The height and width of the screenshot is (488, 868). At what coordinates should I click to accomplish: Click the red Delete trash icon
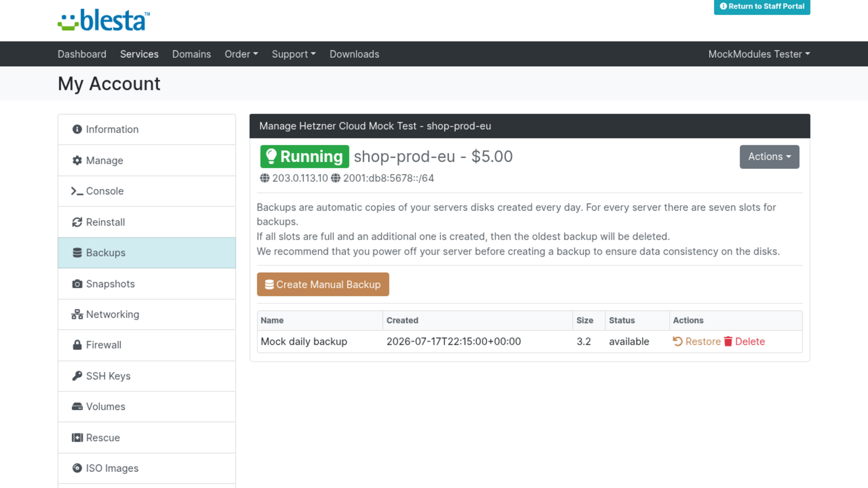tap(728, 342)
